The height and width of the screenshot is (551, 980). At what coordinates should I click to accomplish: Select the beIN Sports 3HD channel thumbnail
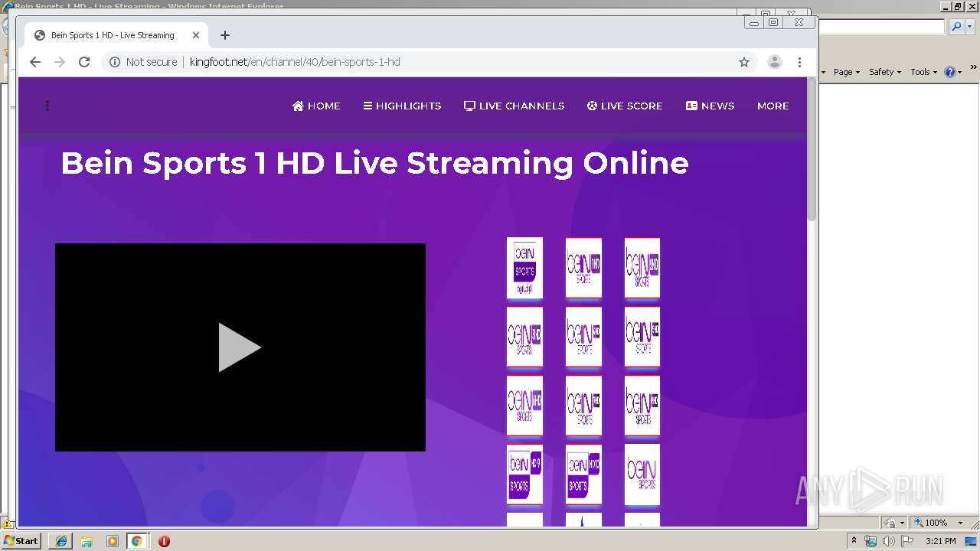pos(524,336)
